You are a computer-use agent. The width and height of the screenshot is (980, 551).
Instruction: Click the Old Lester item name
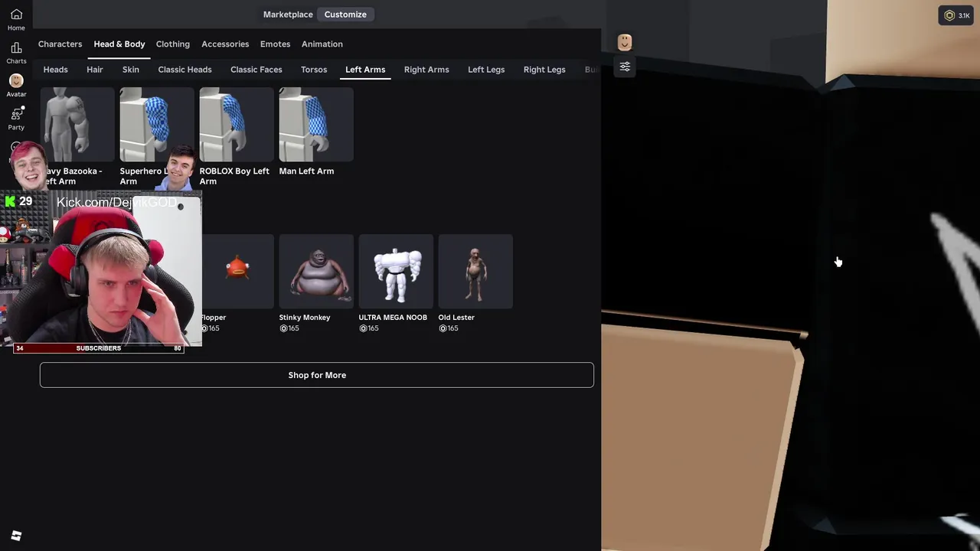[x=456, y=318]
